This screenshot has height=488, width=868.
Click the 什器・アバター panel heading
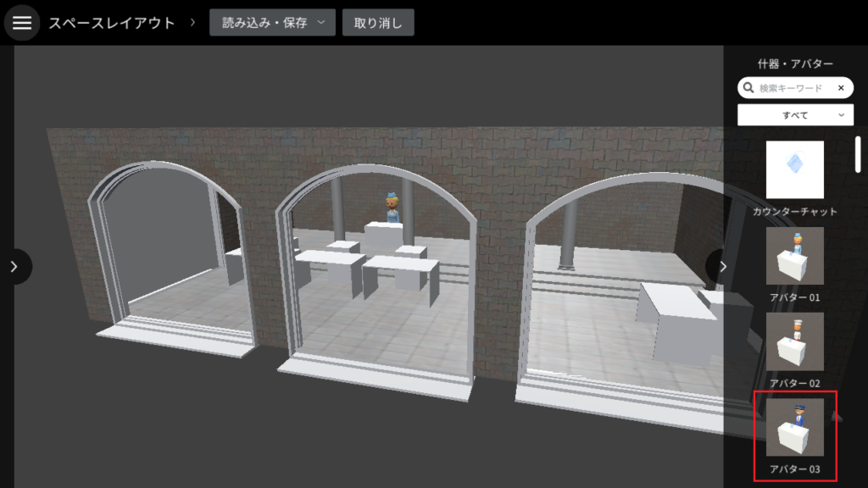point(795,64)
